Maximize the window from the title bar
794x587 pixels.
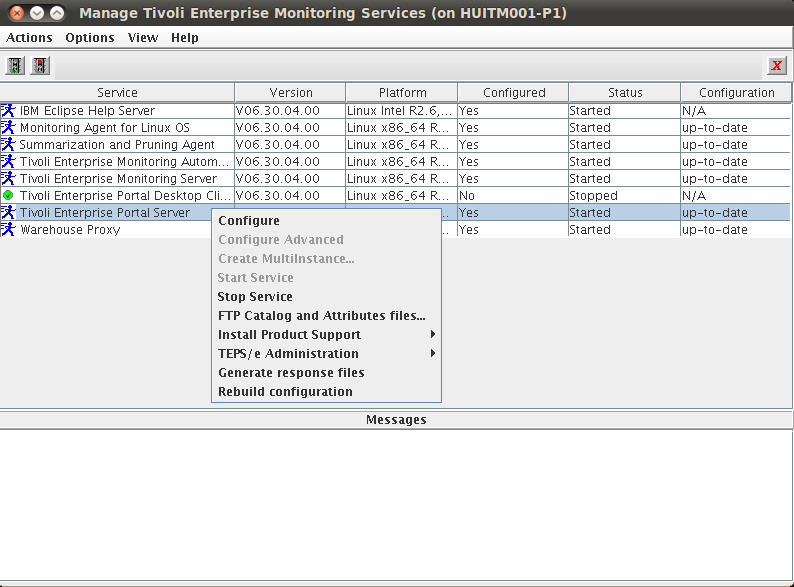[57, 13]
